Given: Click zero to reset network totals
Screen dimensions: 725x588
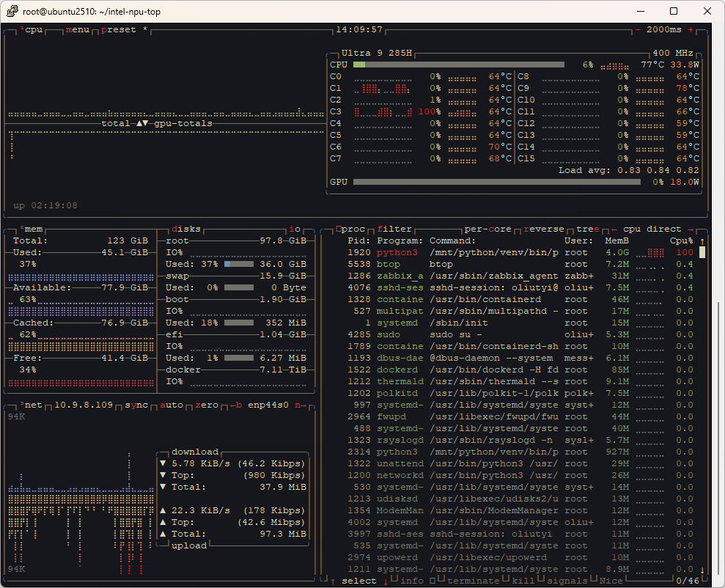Looking at the screenshot, I should [206, 405].
